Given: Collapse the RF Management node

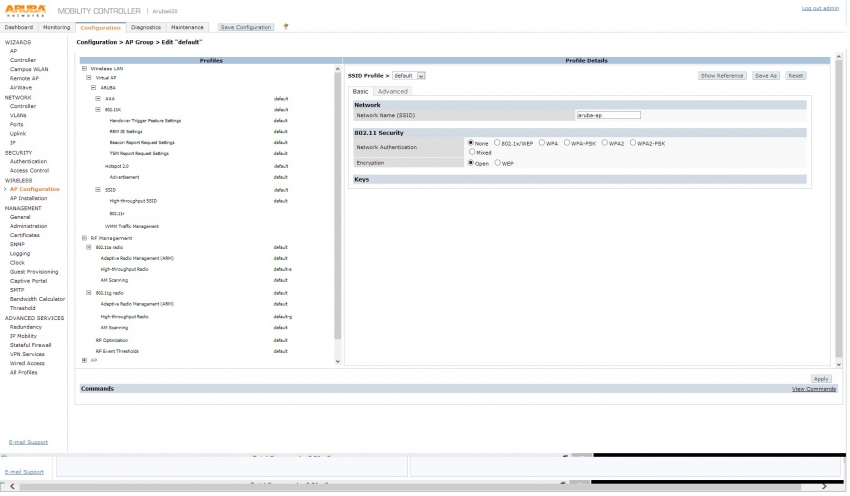Looking at the screenshot, I should [x=84, y=238].
